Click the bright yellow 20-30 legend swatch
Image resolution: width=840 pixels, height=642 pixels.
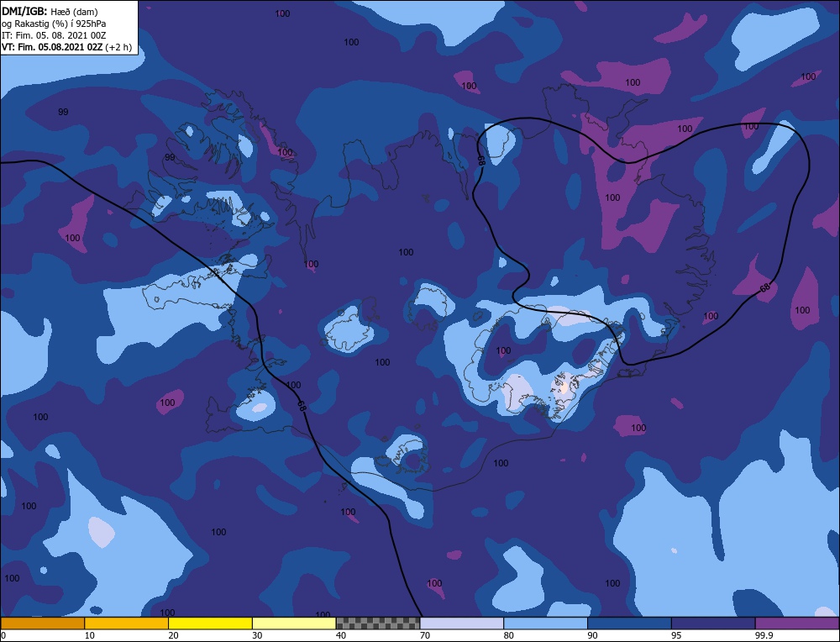click(210, 624)
